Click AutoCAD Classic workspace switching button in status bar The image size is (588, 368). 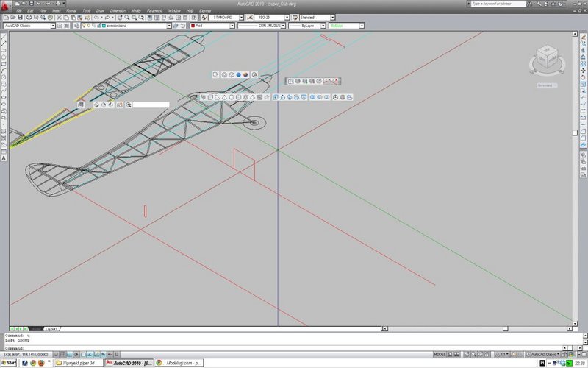[x=542, y=354]
